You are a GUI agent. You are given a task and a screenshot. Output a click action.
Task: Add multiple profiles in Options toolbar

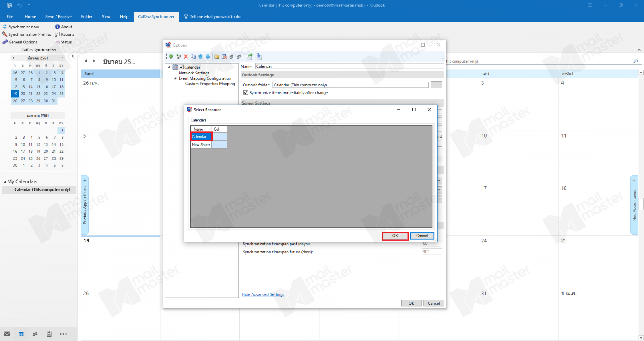point(178,57)
